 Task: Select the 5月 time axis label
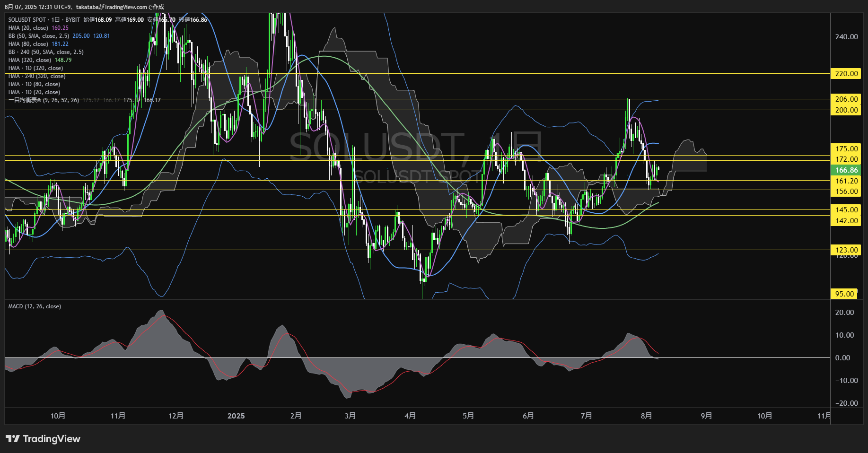coord(468,416)
